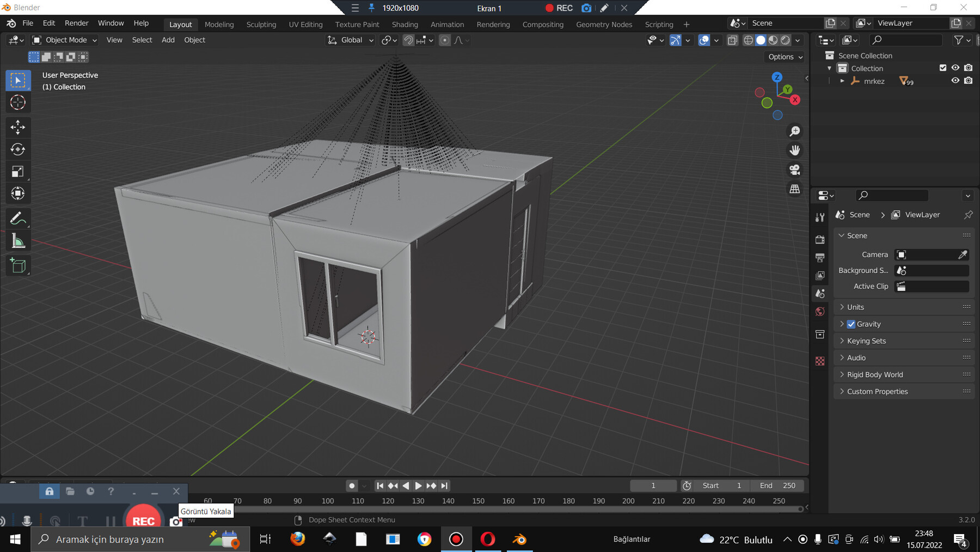The image size is (980, 552).
Task: Select the Measure tool
Action: (18, 240)
